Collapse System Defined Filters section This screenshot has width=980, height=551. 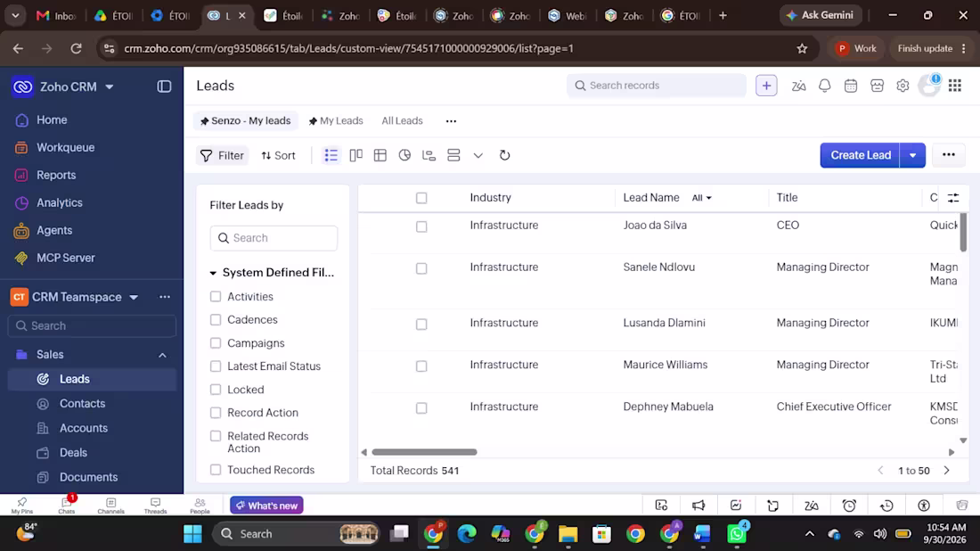(213, 273)
